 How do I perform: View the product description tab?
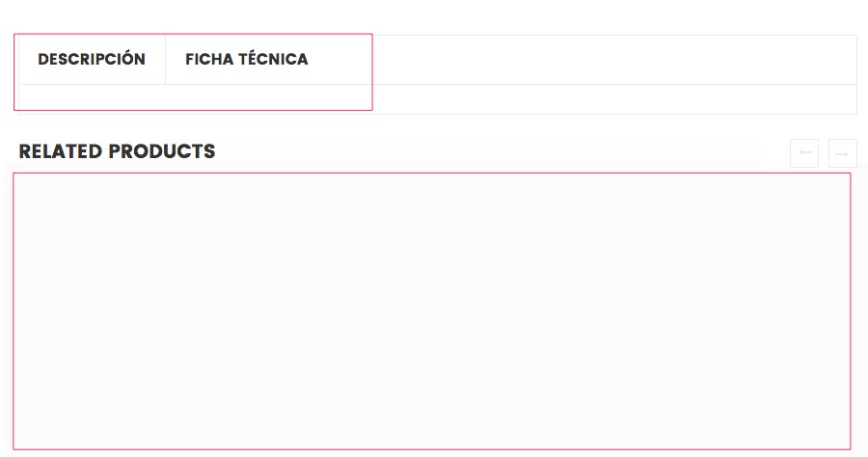click(92, 60)
